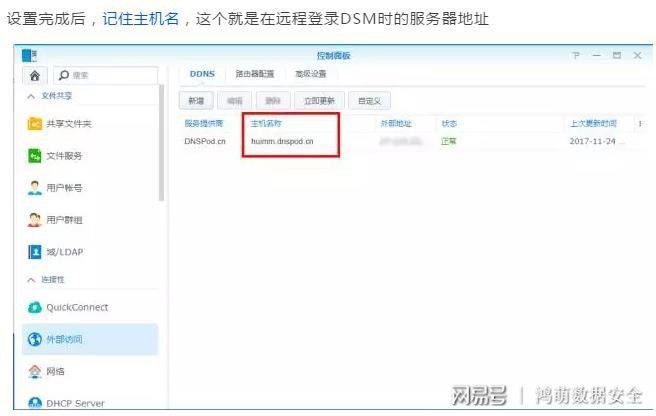Viewport: 656px width, 416px height.
Task: Click the Control Panel app icon in title bar
Action: [x=29, y=55]
